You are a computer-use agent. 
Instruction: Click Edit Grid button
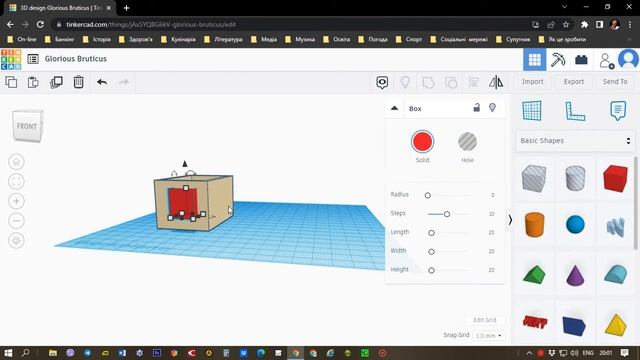click(x=484, y=320)
